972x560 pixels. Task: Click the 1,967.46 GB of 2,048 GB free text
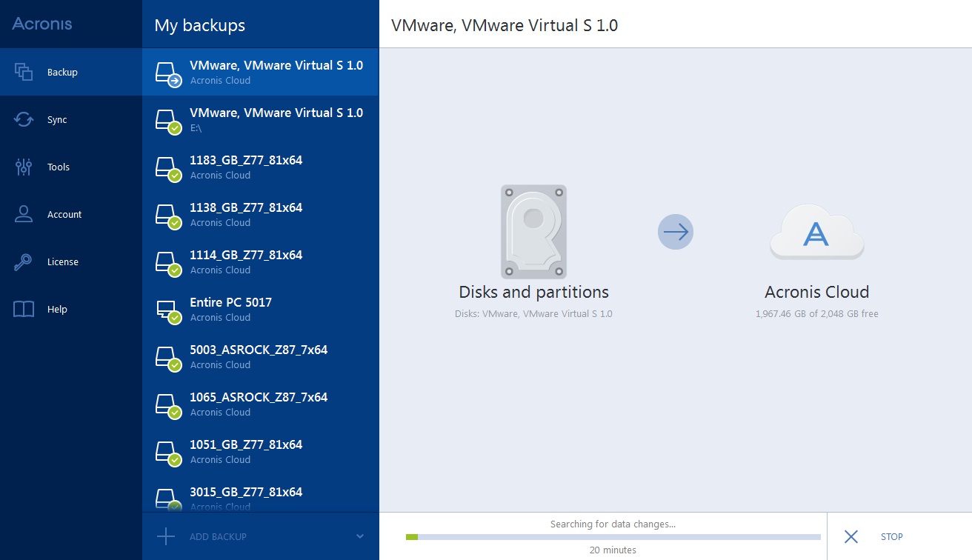coord(816,313)
